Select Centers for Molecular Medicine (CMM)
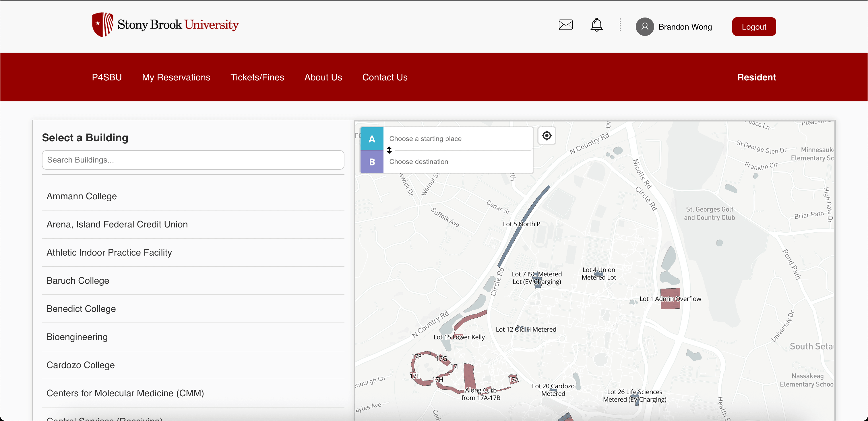This screenshot has width=868, height=421. (125, 393)
